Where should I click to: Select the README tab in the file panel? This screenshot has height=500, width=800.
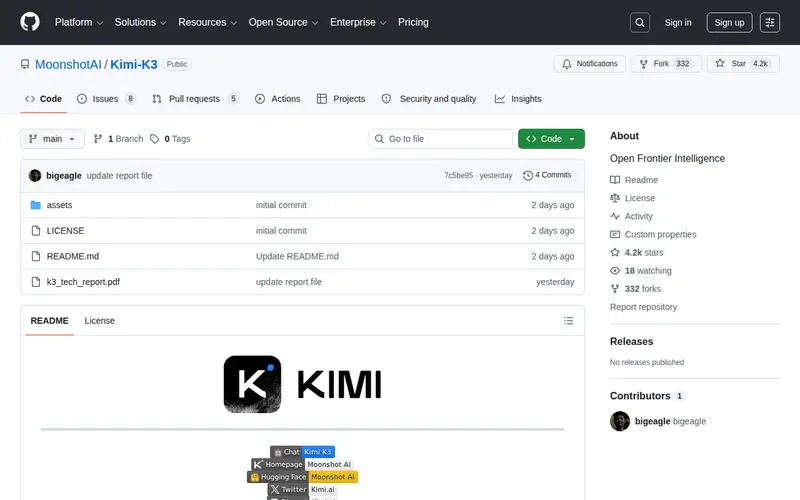49,321
